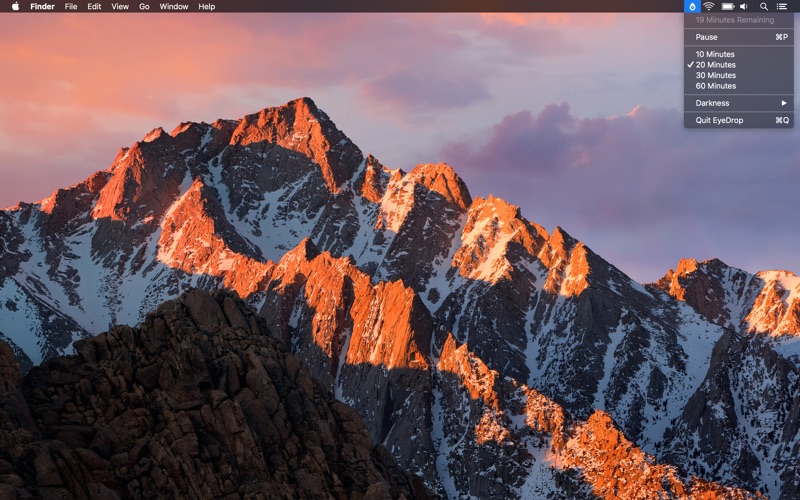Open Spotlight search magnifier icon

click(763, 6)
